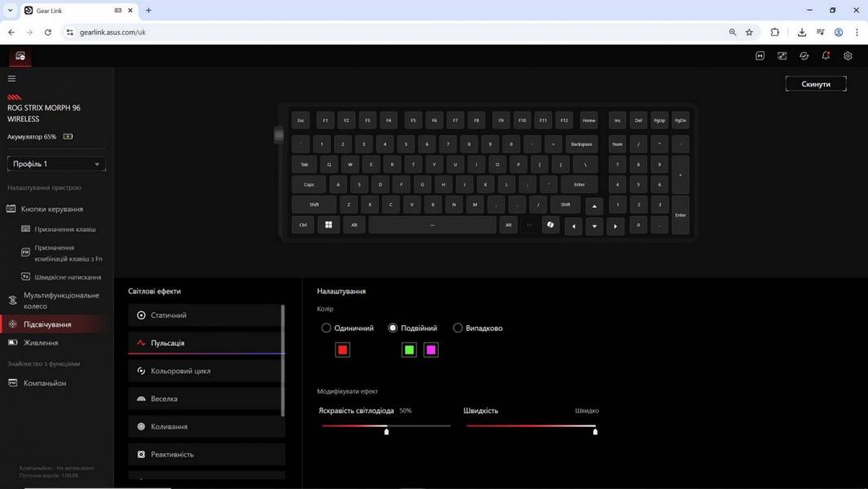Click the Color cycle effect icon

[141, 371]
